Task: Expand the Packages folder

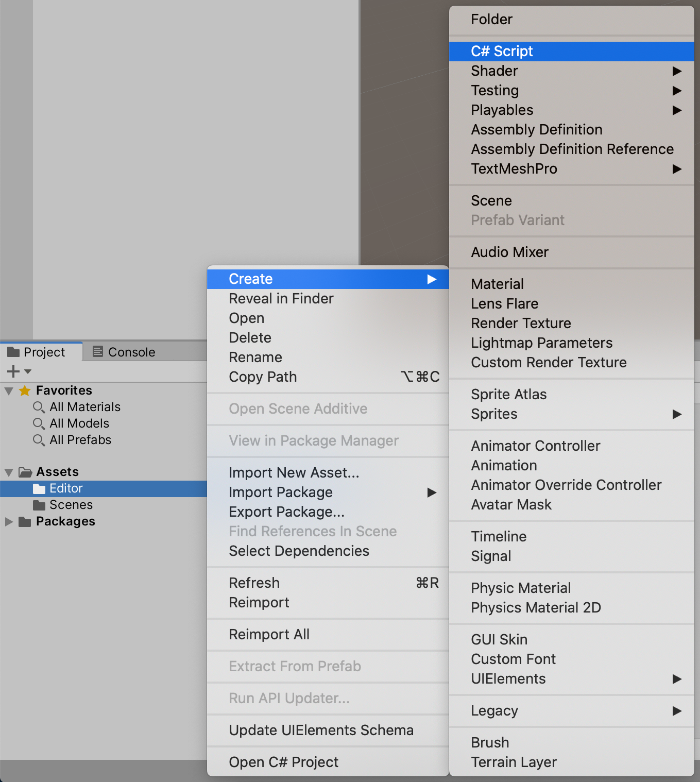Action: [x=8, y=521]
